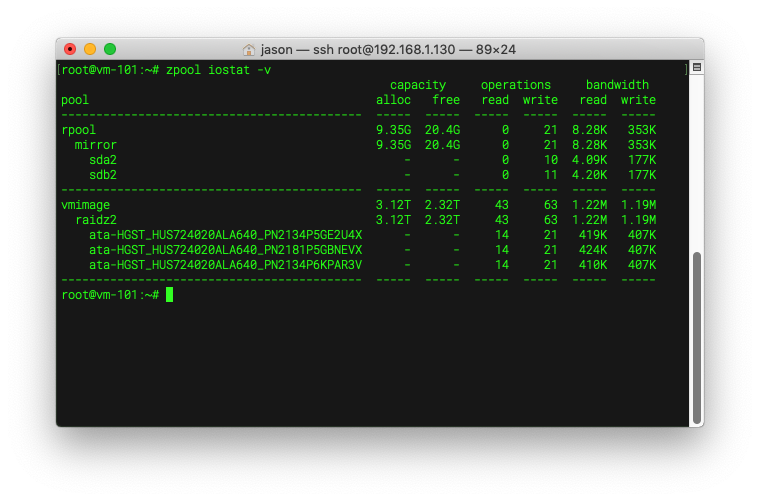This screenshot has height=501, width=760.
Task: Click the 'sdb2' device name
Action: 103,175
